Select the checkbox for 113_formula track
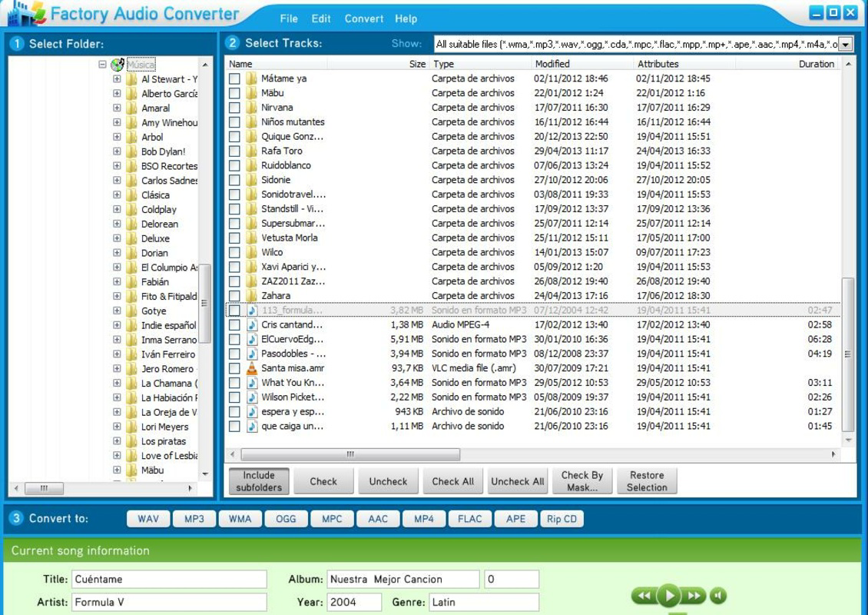The width and height of the screenshot is (868, 615). (x=235, y=311)
